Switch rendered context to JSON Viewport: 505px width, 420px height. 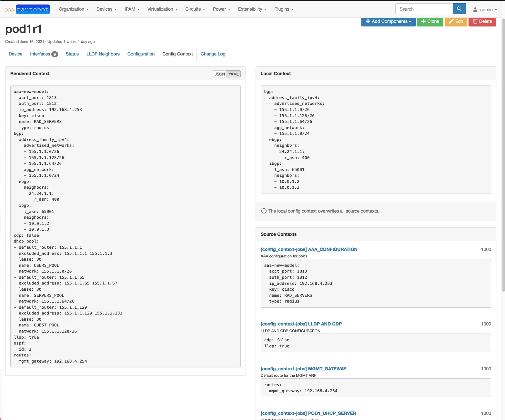220,74
